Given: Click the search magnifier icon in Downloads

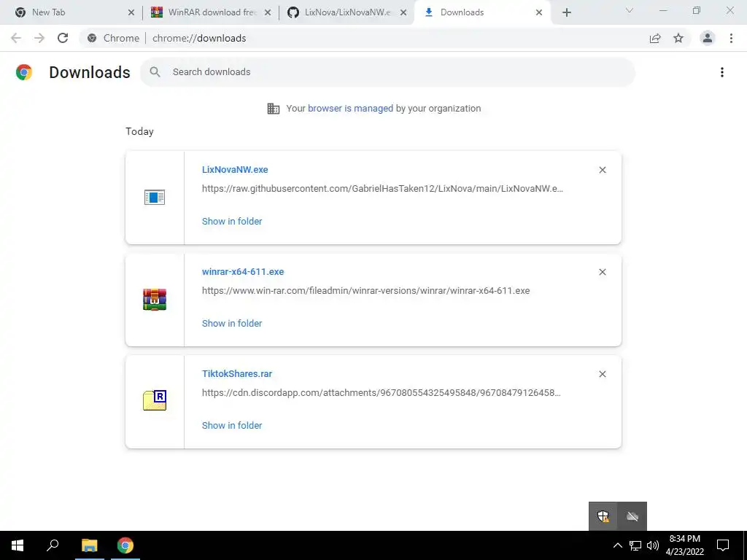Looking at the screenshot, I should 155,72.
